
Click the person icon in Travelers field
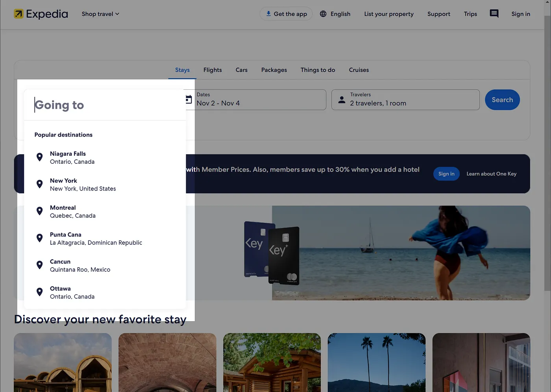click(342, 100)
